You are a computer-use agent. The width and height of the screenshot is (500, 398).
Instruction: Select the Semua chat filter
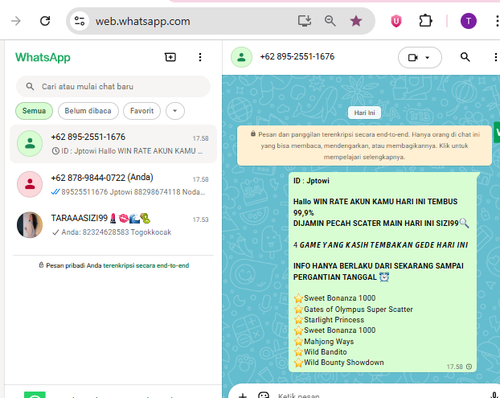pyautogui.click(x=34, y=111)
